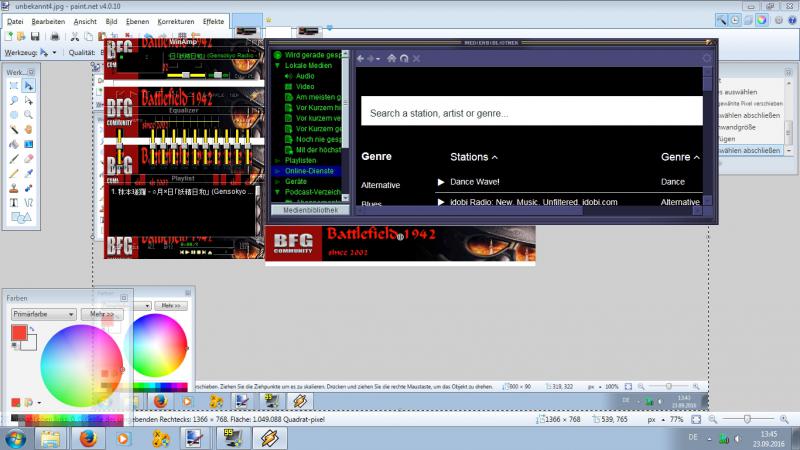Select the Shapes tool

[21, 217]
